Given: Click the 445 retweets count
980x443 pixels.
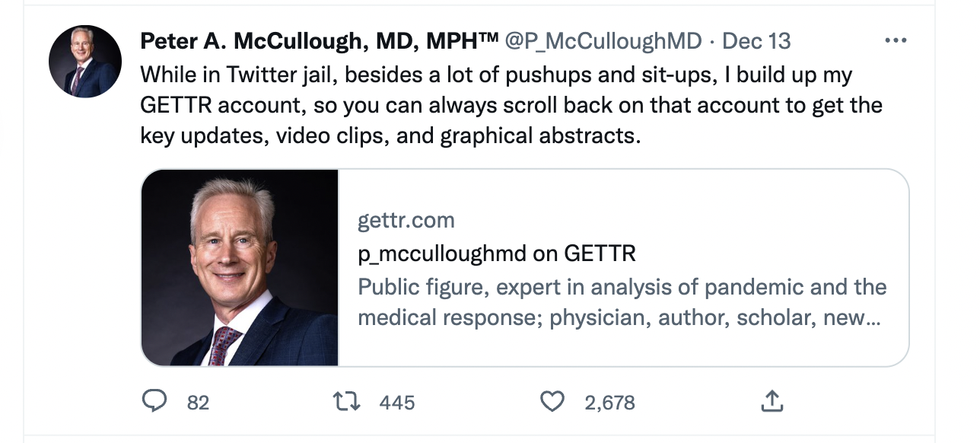Looking at the screenshot, I should point(396,402).
